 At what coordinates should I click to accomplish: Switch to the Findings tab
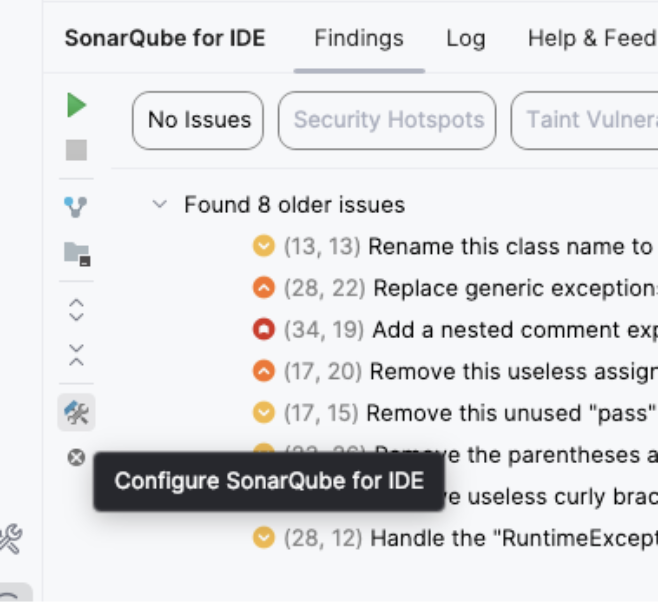tap(358, 39)
